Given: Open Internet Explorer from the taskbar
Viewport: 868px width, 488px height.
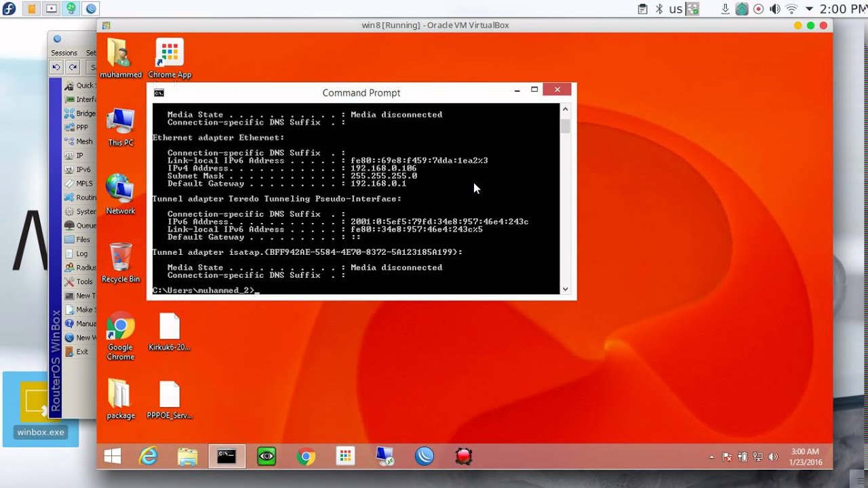Looking at the screenshot, I should (148, 457).
